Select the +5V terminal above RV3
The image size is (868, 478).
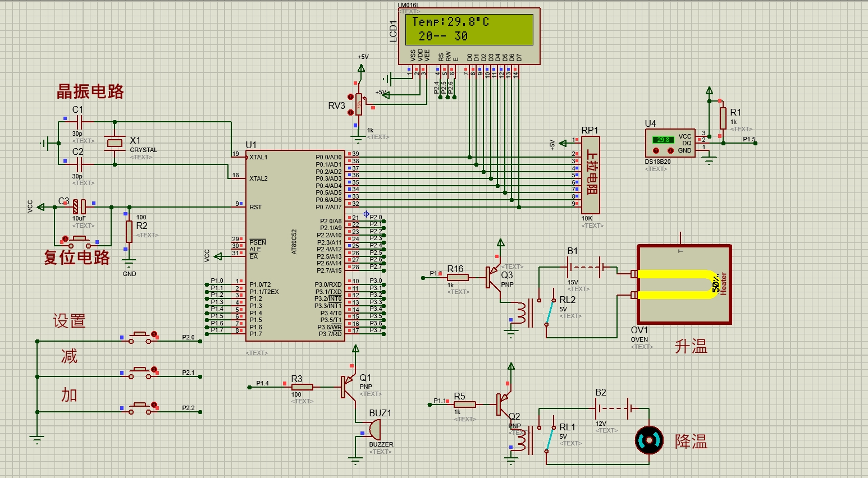(x=361, y=68)
